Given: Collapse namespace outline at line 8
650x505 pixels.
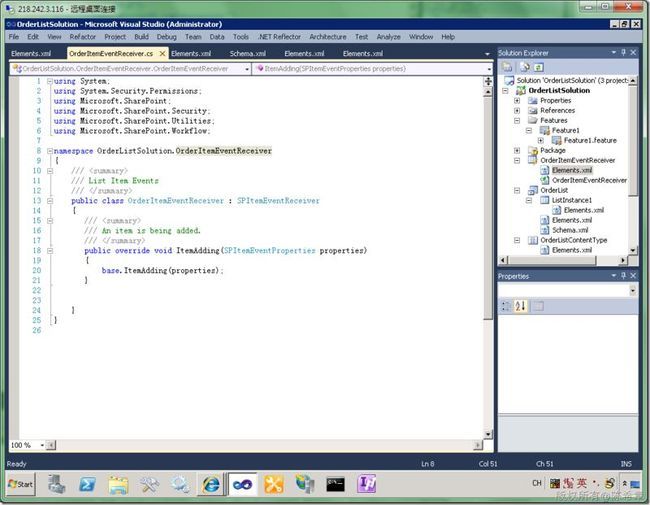Looking at the screenshot, I should tap(50, 151).
